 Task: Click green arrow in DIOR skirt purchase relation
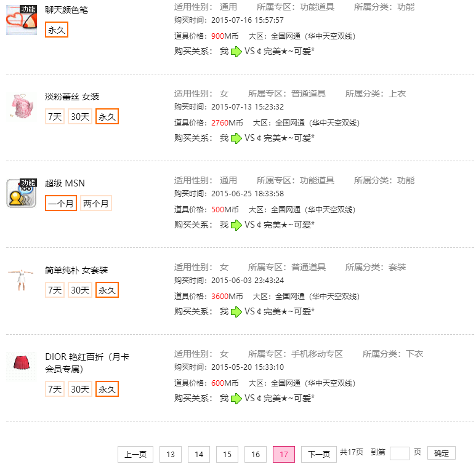pyautogui.click(x=236, y=399)
